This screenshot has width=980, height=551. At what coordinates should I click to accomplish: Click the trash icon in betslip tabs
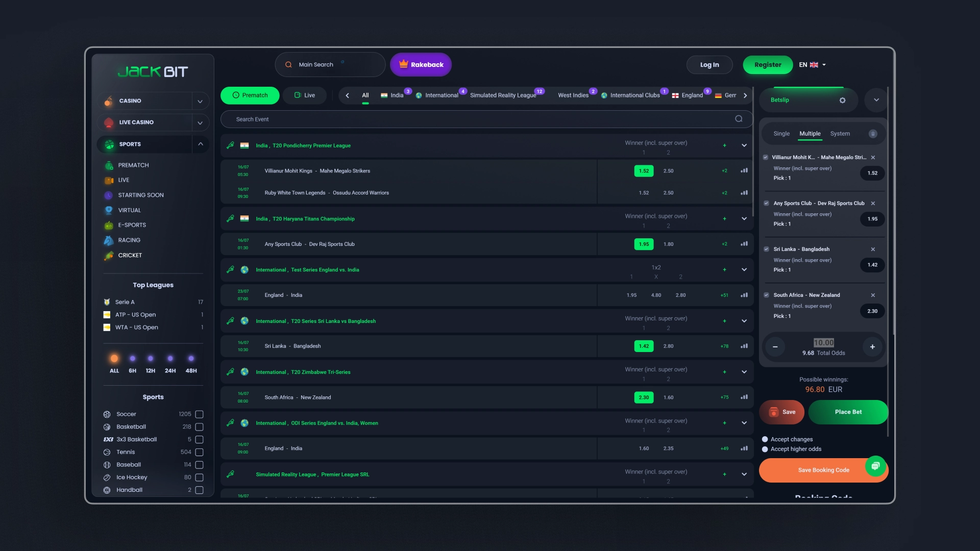tap(873, 134)
